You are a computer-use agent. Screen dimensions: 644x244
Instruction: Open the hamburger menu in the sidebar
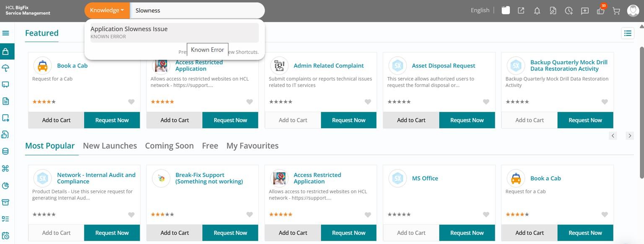[x=6, y=33]
